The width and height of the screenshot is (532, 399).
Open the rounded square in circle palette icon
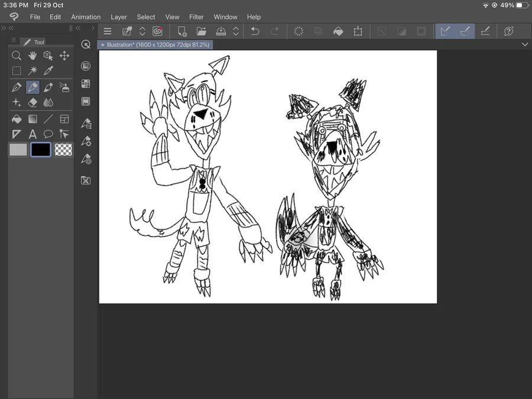tap(86, 66)
